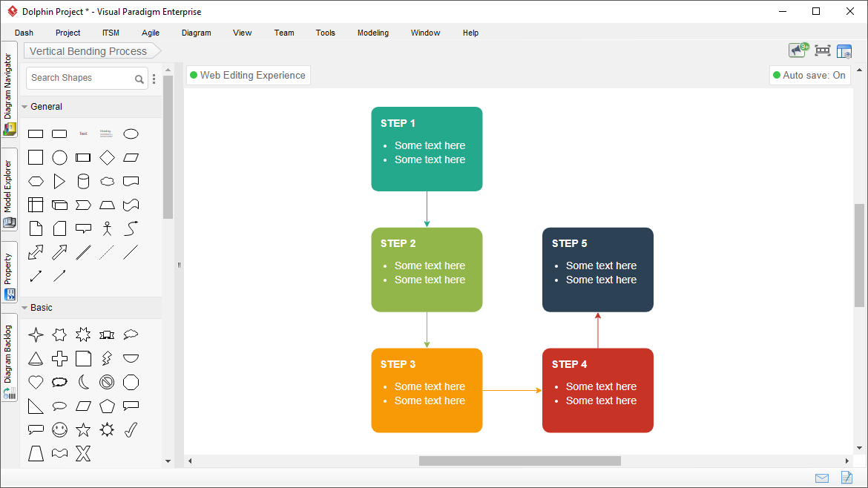The width and height of the screenshot is (868, 488).
Task: Pick the callout speech box shape in General
Action: 83,228
